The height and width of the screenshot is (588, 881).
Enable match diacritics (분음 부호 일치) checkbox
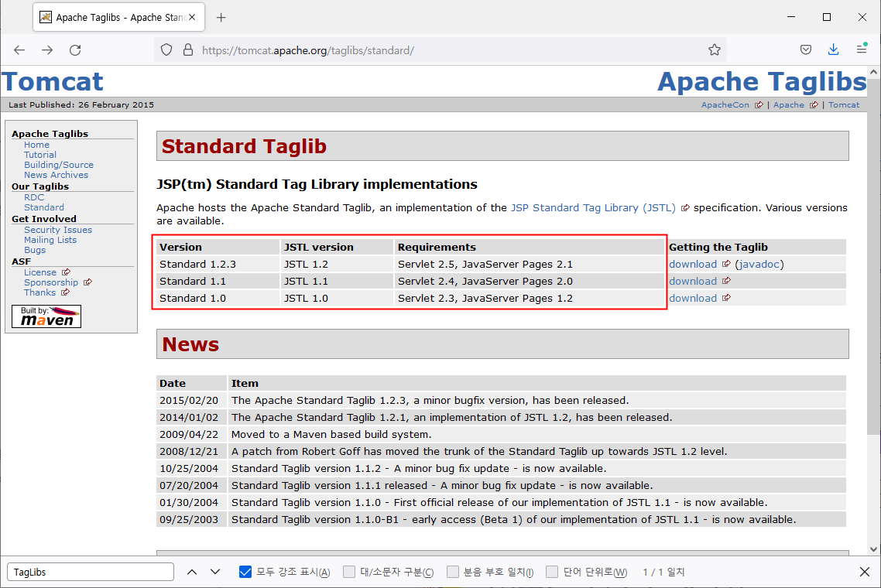(452, 572)
